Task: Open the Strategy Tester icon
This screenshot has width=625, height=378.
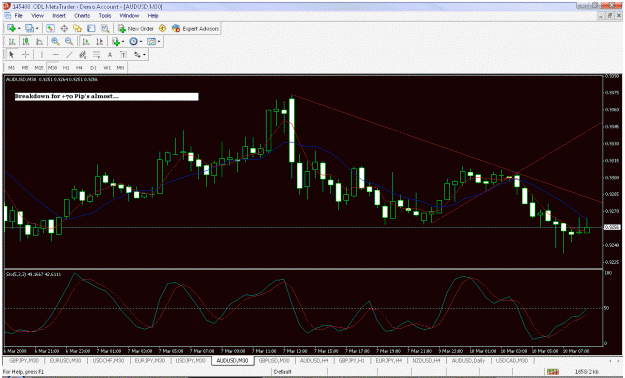Action: (105, 28)
